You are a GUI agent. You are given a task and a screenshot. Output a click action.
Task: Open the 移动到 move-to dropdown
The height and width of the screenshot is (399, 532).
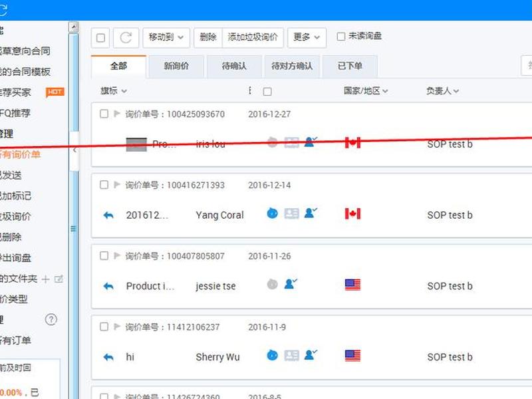pyautogui.click(x=166, y=38)
